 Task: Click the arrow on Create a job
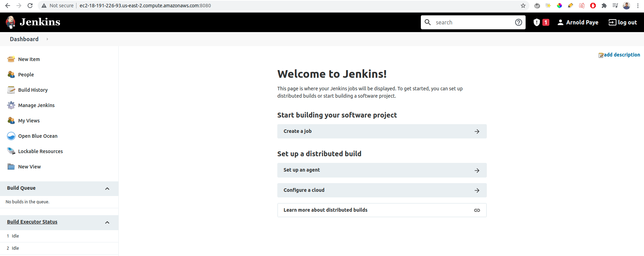coord(477,131)
